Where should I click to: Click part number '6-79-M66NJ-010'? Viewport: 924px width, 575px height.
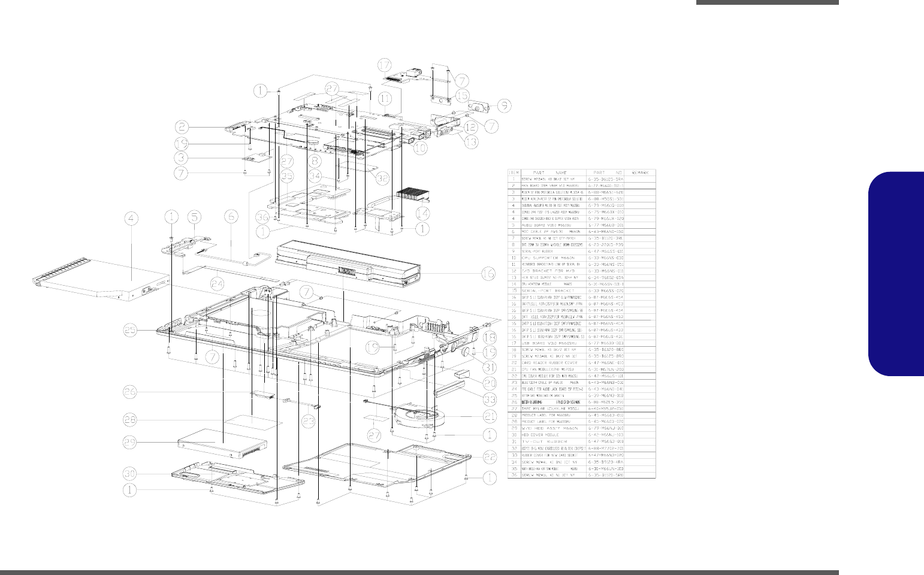click(606, 428)
